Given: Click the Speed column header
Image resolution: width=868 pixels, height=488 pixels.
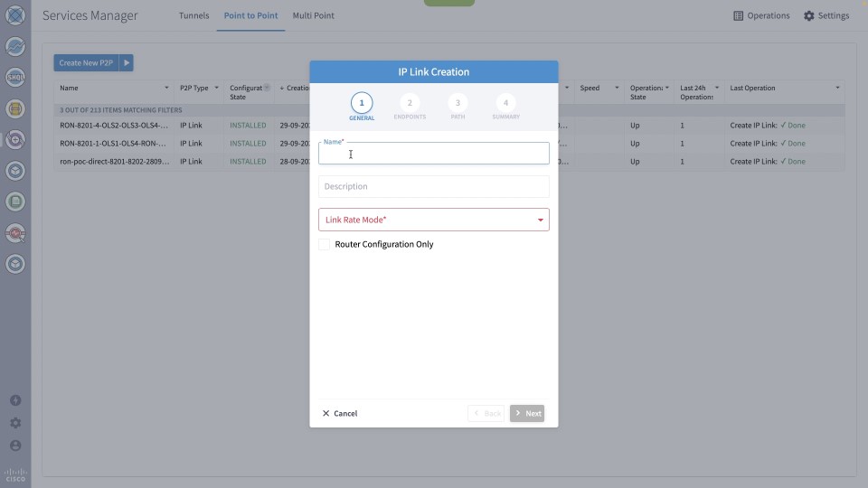Looking at the screenshot, I should (x=590, y=88).
